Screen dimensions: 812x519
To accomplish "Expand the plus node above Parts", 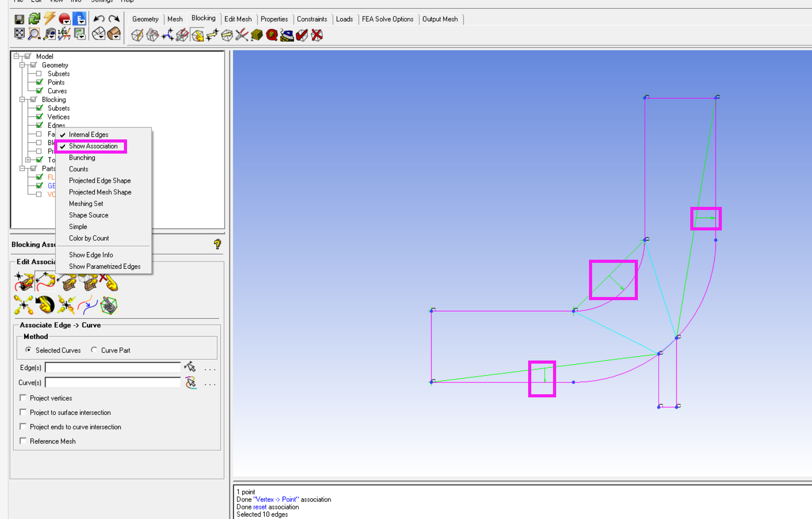I will click(x=28, y=160).
